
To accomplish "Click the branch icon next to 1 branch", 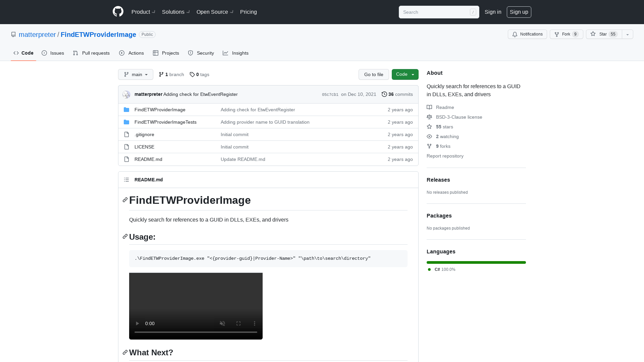I will pos(161,74).
